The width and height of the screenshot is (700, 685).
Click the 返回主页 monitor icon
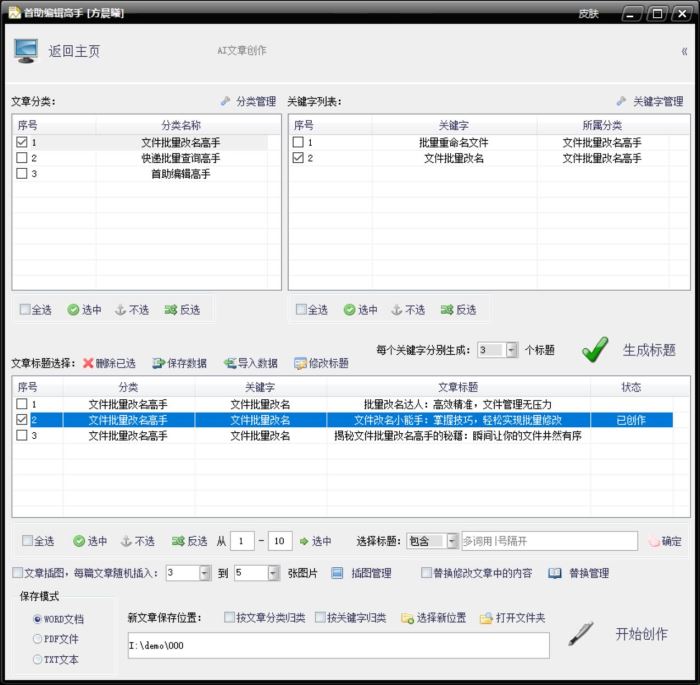(26, 51)
